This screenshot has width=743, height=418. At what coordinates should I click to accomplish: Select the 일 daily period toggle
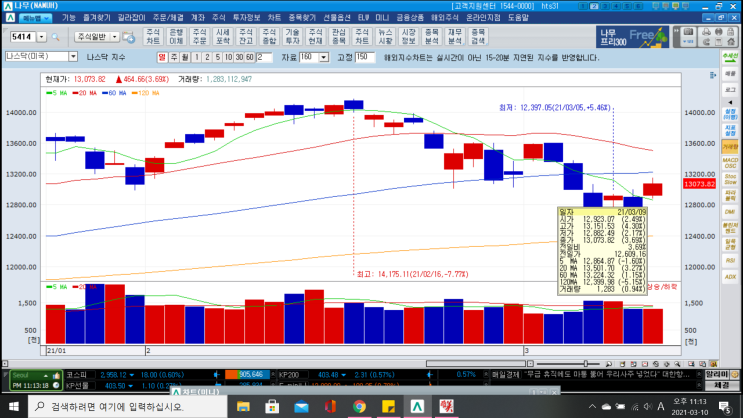pos(162,57)
